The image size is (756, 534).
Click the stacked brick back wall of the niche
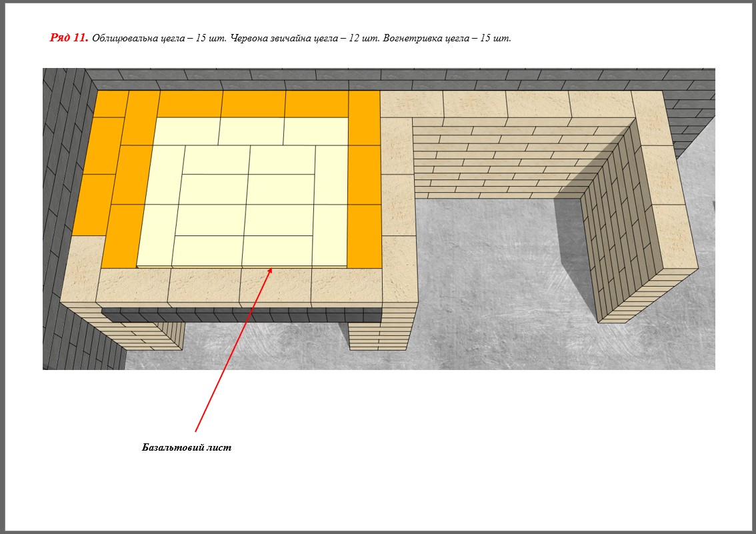507,160
